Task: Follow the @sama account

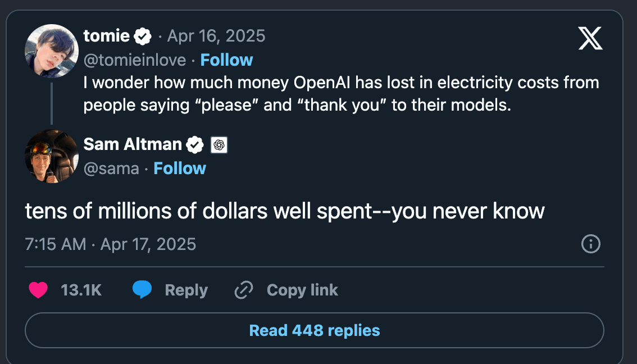Action: 180,168
